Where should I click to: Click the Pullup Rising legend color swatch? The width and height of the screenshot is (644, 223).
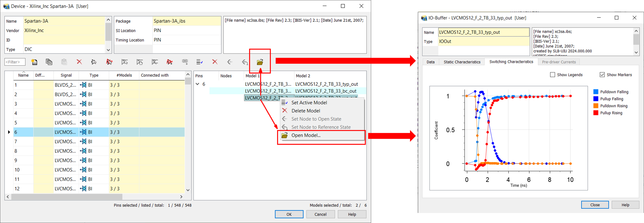click(596, 113)
